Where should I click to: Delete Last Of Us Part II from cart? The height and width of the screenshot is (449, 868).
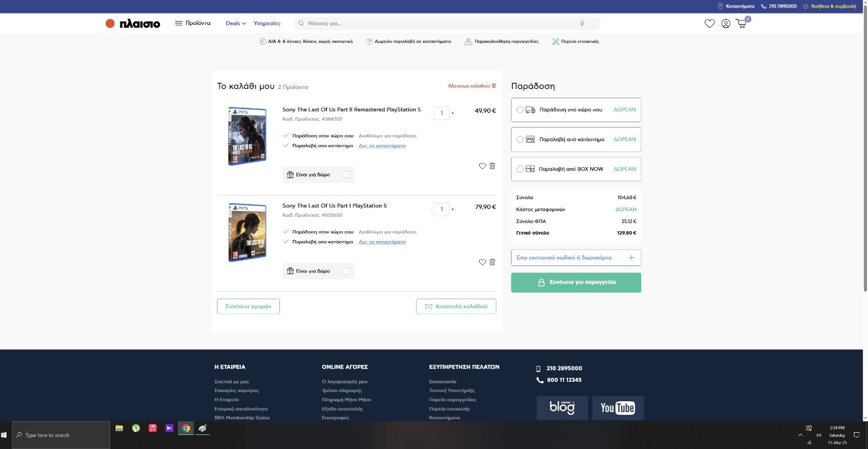click(x=492, y=166)
